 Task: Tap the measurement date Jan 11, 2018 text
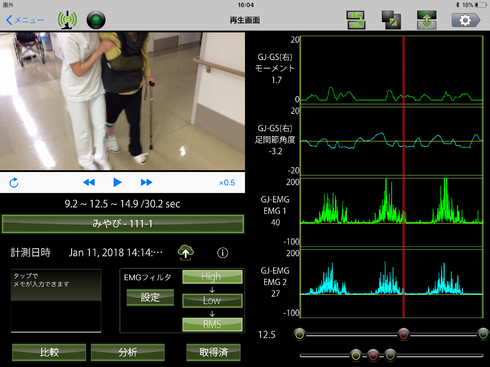(x=116, y=253)
